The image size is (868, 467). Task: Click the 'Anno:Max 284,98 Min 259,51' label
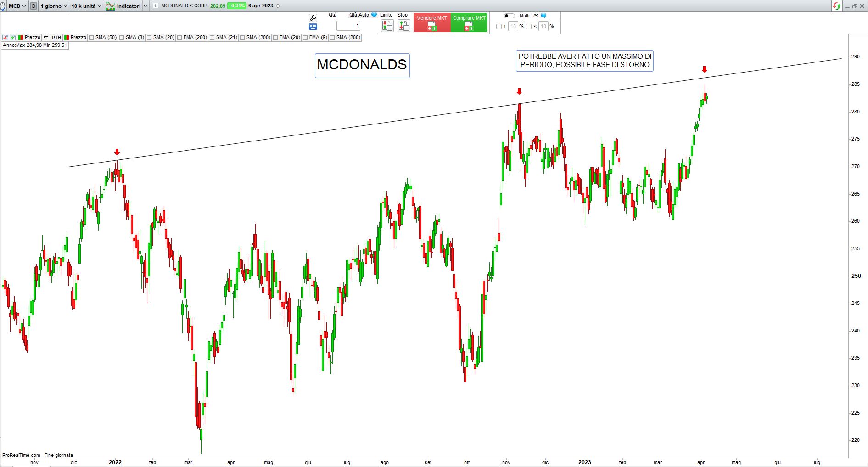pos(35,45)
